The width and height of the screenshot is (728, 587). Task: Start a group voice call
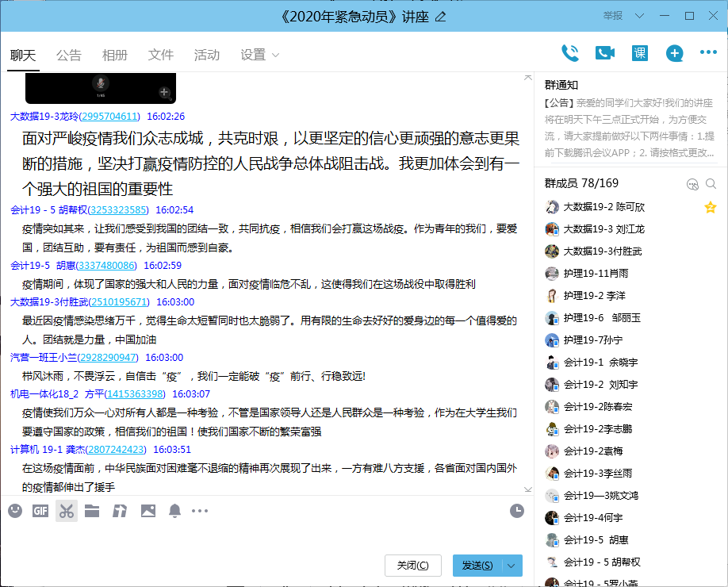pyautogui.click(x=570, y=53)
